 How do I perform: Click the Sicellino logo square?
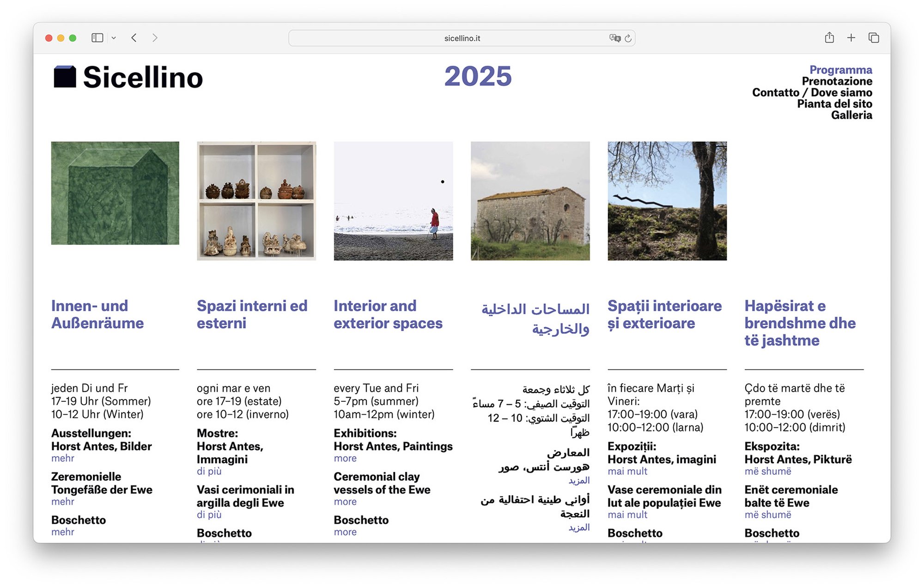65,77
